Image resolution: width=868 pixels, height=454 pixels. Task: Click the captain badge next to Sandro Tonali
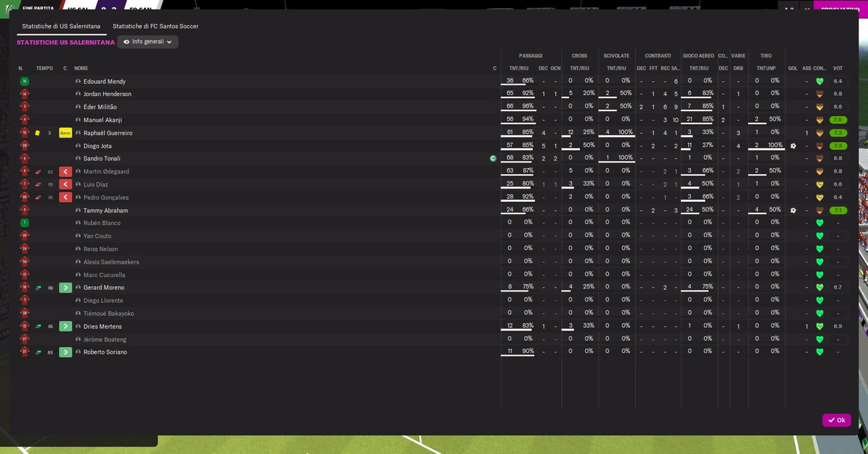(493, 159)
